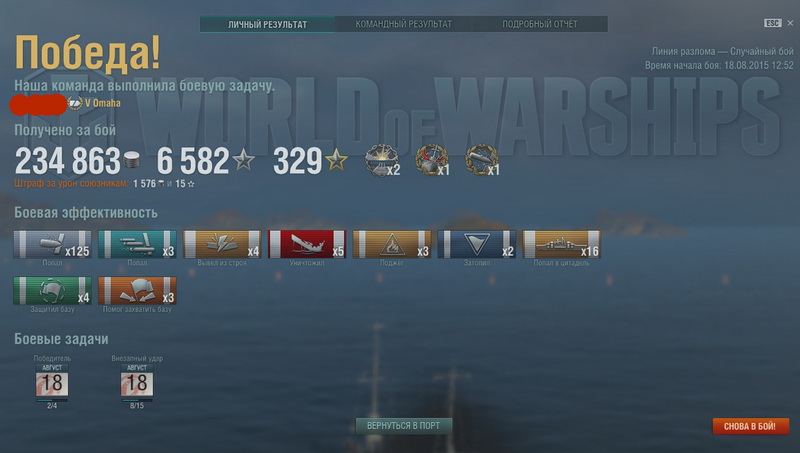Image resolution: width=800 pixels, height=453 pixels.
Task: Click the Попал в цитадель ribbon x16
Action: coord(561,244)
